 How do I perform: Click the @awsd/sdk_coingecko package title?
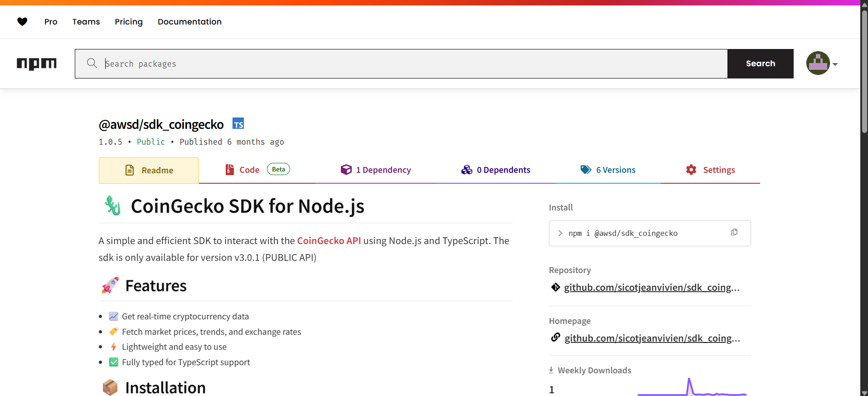point(161,124)
